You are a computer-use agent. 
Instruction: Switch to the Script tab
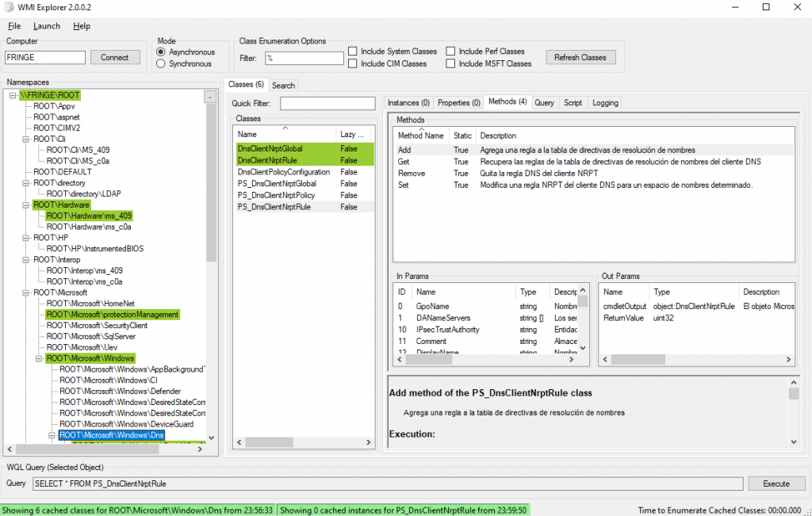coord(574,102)
